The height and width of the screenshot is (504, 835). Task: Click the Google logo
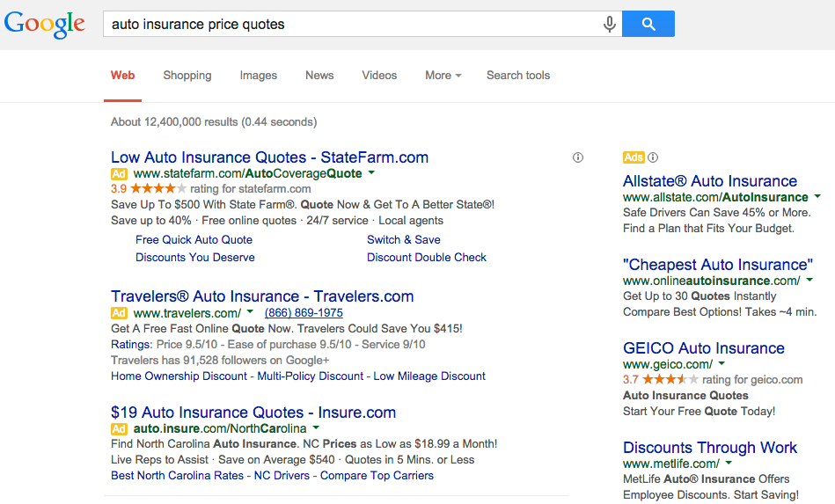(x=44, y=25)
